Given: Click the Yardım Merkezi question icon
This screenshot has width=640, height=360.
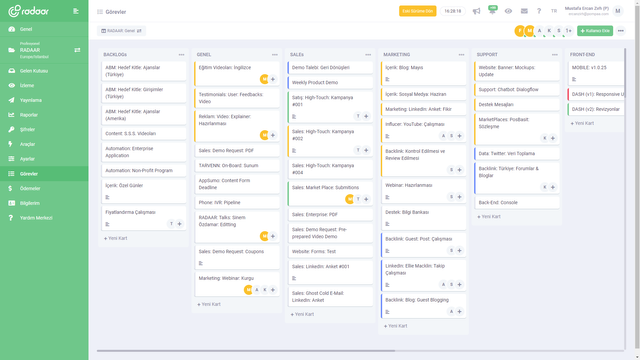Looking at the screenshot, I should pos(11,218).
